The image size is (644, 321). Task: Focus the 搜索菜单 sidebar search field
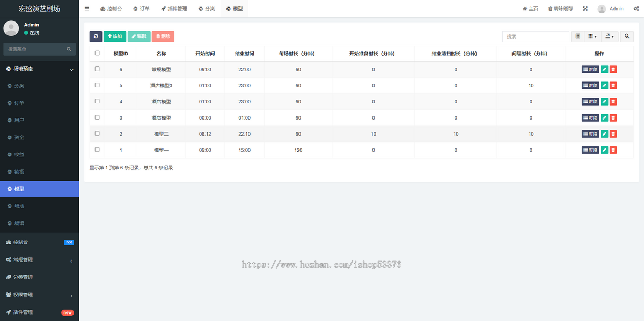point(34,49)
